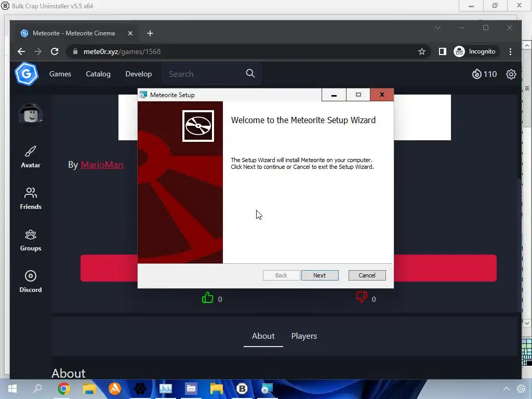Open the Windows Start menu
This screenshot has width=532, height=399.
pos(12,389)
